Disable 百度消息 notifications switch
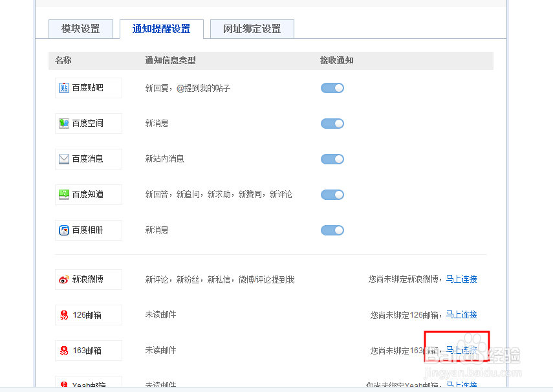This screenshot has width=553, height=392. (x=332, y=159)
